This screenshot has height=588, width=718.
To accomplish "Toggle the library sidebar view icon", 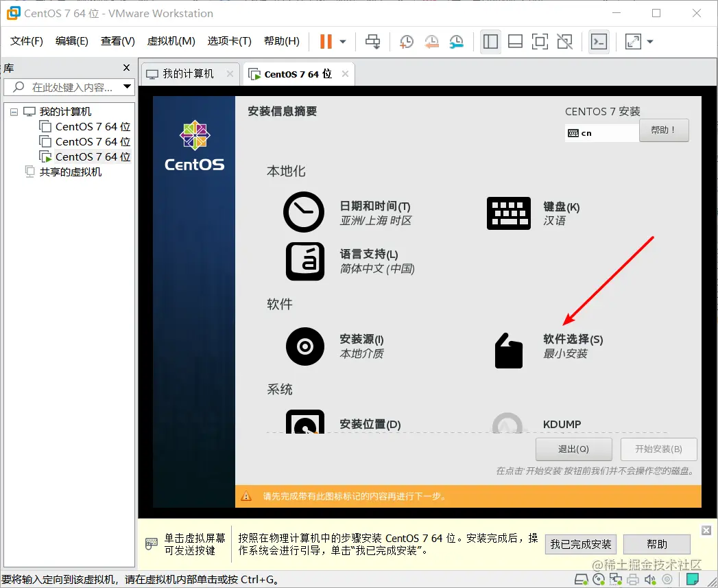I will [x=490, y=42].
